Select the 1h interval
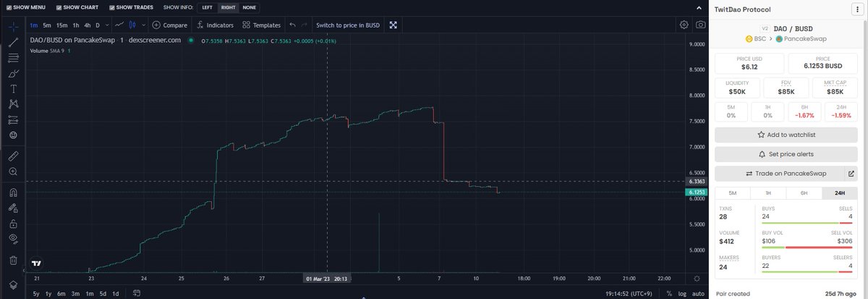This screenshot has width=868, height=299. click(76, 25)
